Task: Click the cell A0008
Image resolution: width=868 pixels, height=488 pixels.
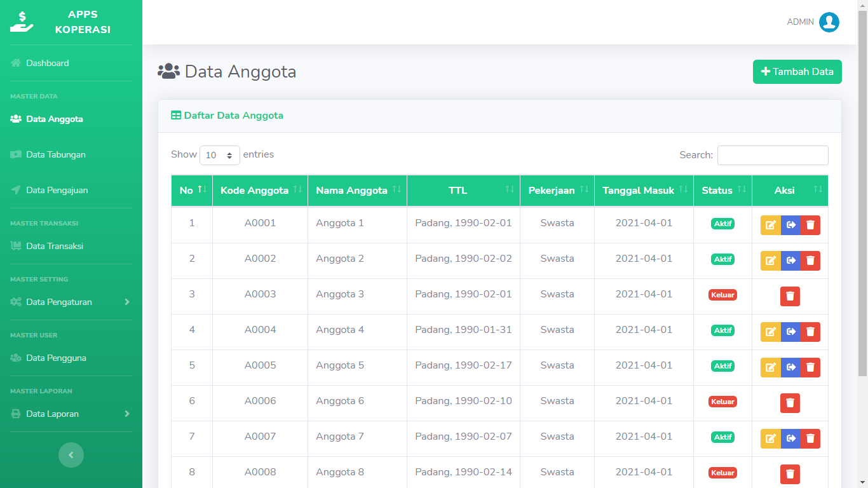Action: [260, 472]
